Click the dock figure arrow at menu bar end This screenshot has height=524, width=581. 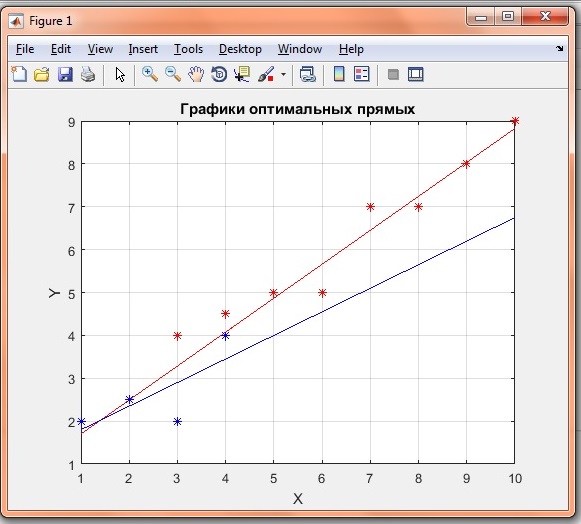tap(560, 49)
